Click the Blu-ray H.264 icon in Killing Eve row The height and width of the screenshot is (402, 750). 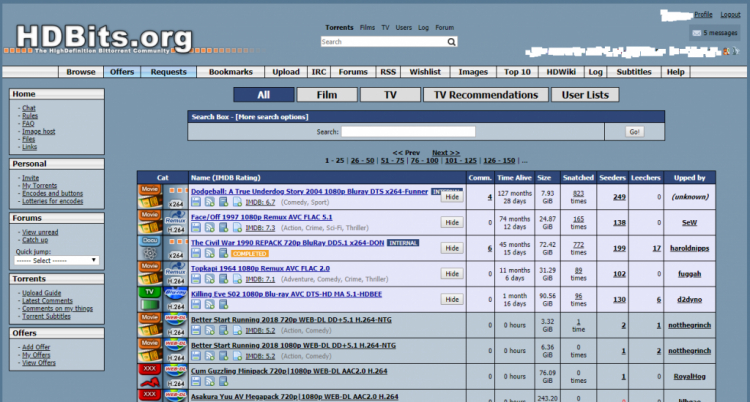click(176, 299)
